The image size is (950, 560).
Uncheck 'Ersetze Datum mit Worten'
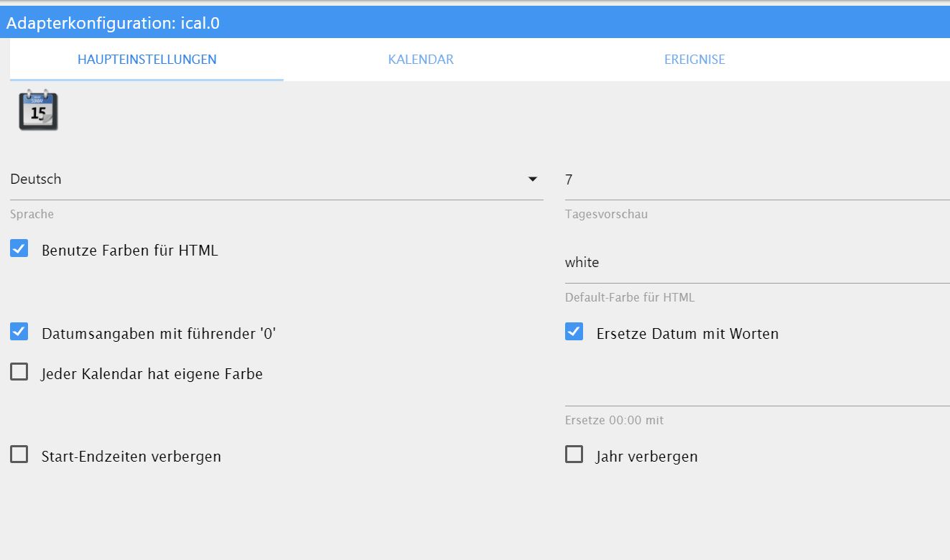pos(574,332)
